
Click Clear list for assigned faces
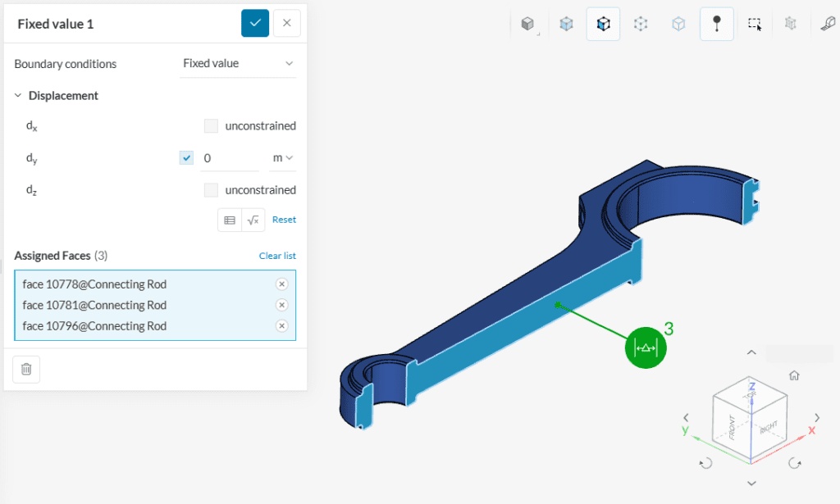pyautogui.click(x=277, y=256)
